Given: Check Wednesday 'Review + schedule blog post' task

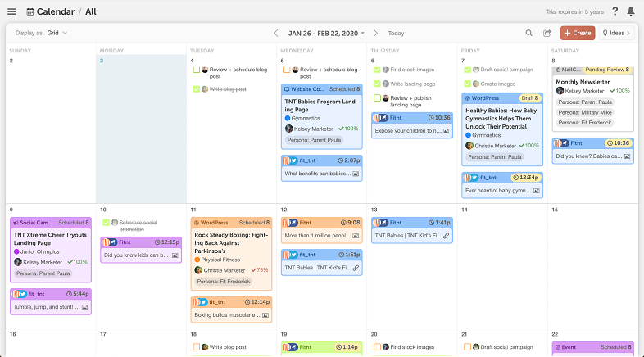Looking at the screenshot, I should (287, 70).
